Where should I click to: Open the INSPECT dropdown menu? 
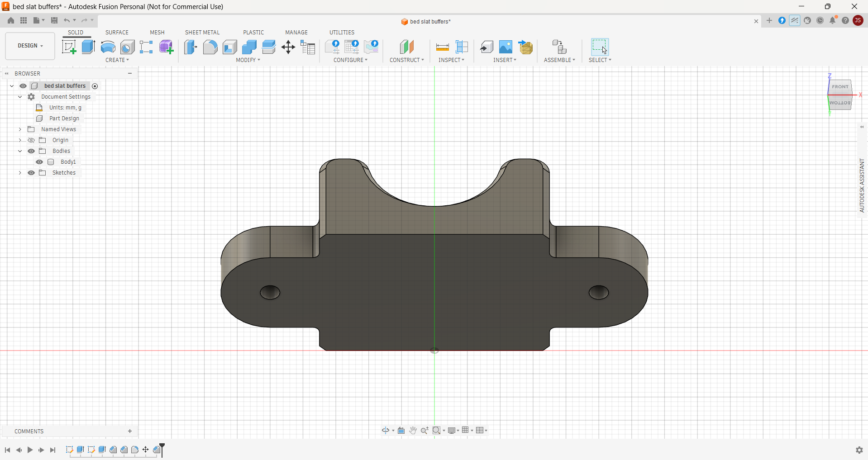[x=451, y=60]
